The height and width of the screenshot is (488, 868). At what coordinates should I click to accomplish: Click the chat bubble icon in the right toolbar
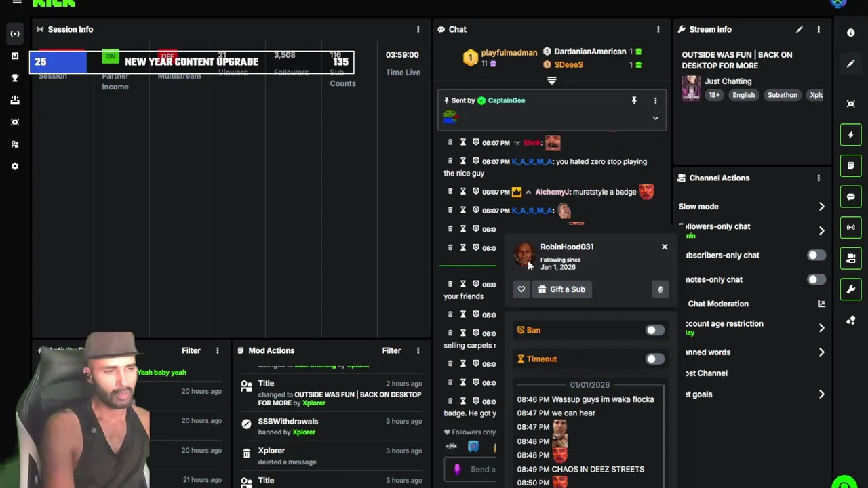point(850,197)
